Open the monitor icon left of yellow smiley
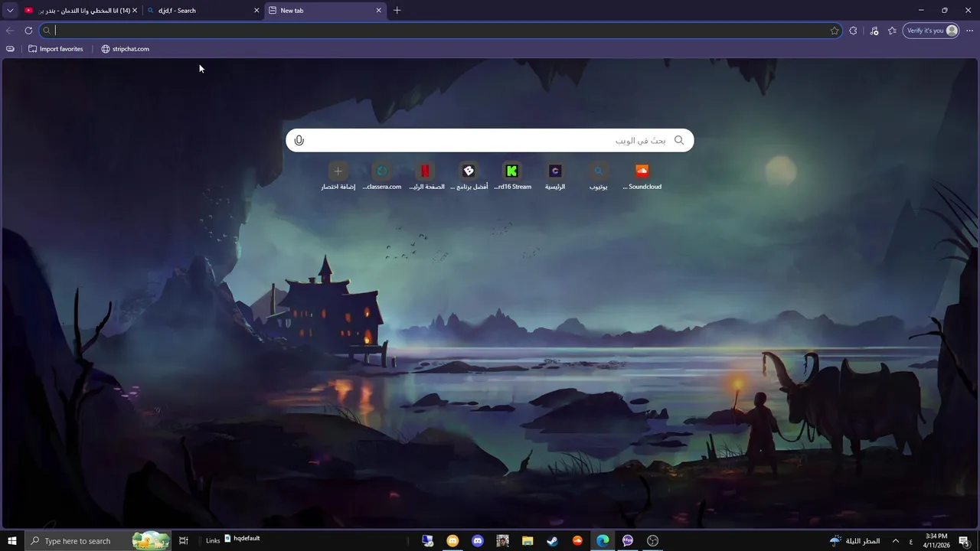Viewport: 980px width, 551px height. 427,541
